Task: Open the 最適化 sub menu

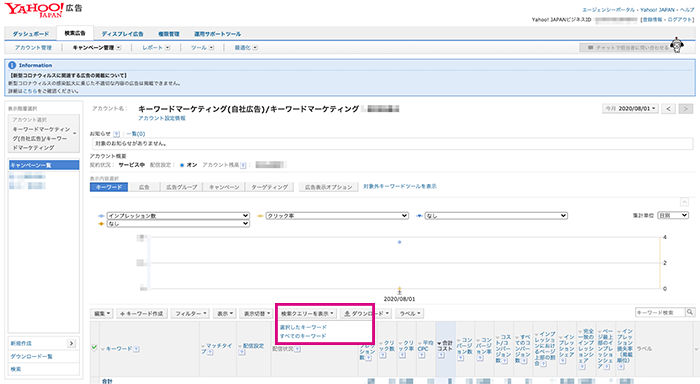Action: pos(246,48)
